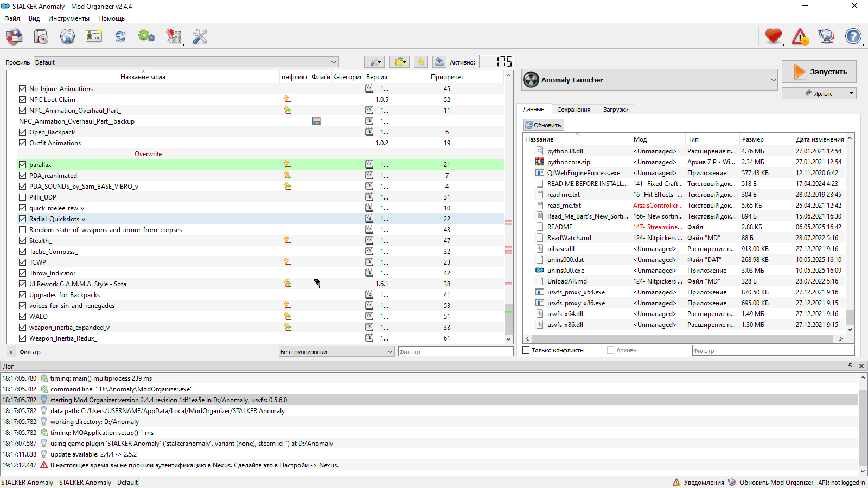Click the blue Help question-mark icon
The height and width of the screenshot is (488, 868).
click(x=853, y=37)
